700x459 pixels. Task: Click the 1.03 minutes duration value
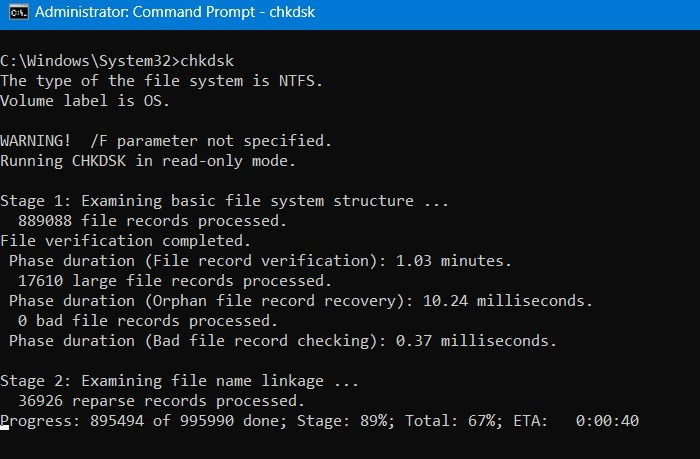click(454, 261)
